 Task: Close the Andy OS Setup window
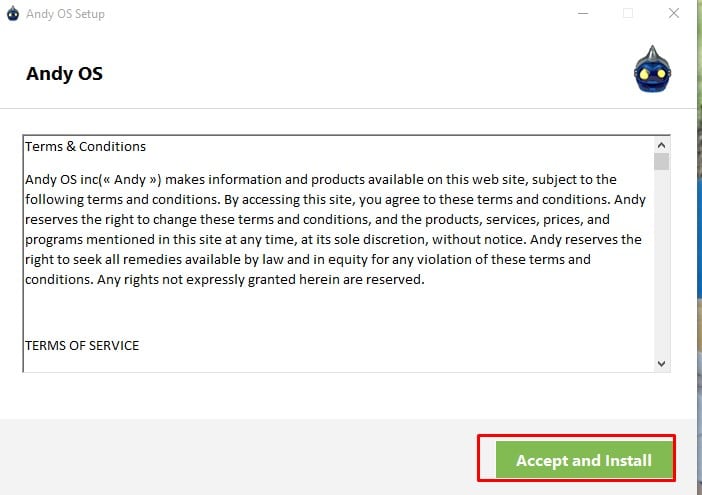point(674,14)
